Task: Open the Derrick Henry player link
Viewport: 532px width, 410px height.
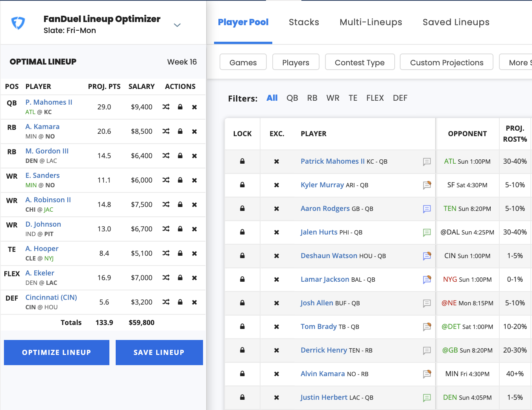Action: 324,350
